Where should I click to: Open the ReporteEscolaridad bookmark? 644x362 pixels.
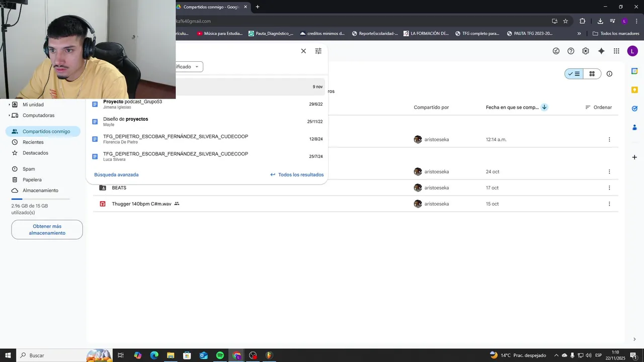(375, 34)
